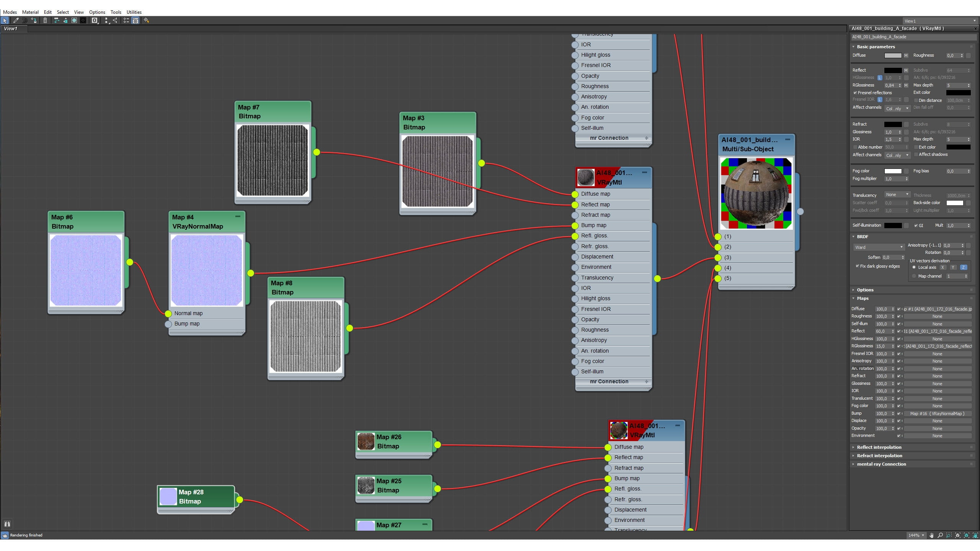Click the Zoom Region tool icon

pos(949,535)
